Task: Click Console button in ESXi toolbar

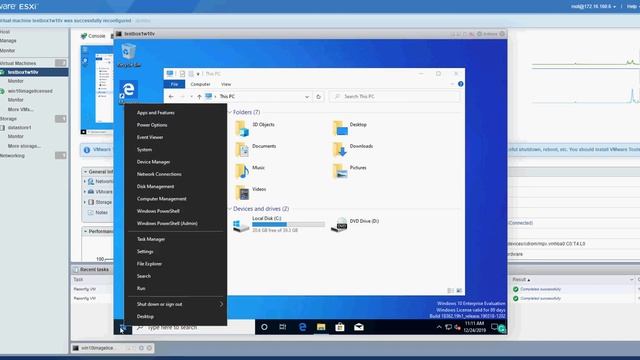Action: (93, 36)
